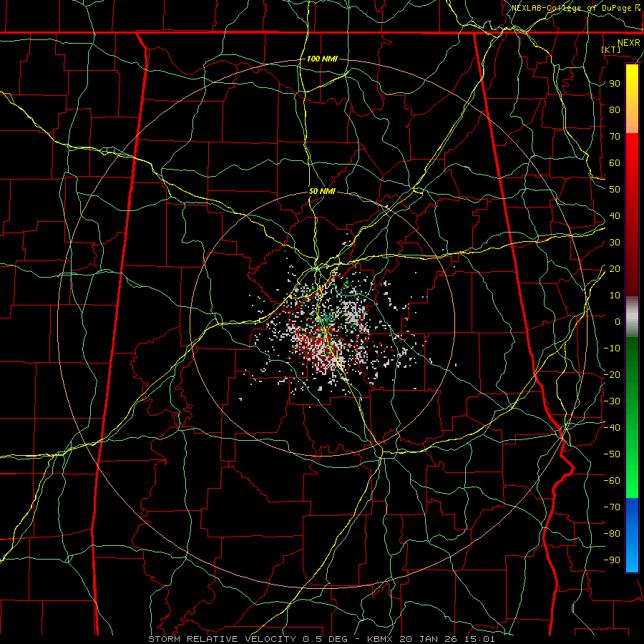Click the positive 30 scale label
This screenshot has height=644, width=644.
pyautogui.click(x=615, y=243)
